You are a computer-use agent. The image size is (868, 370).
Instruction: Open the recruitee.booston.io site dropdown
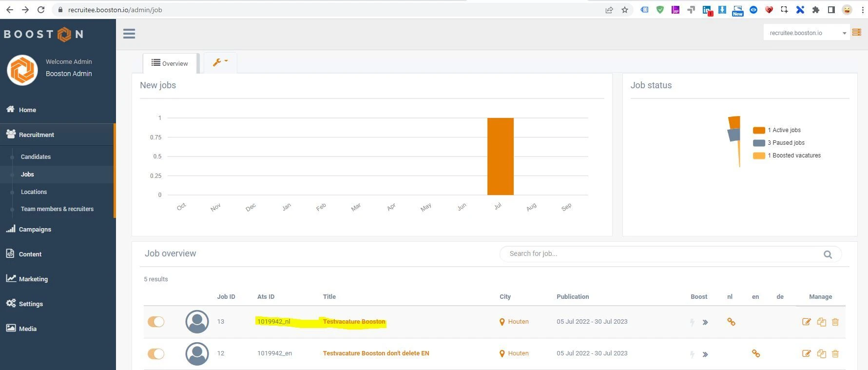806,33
